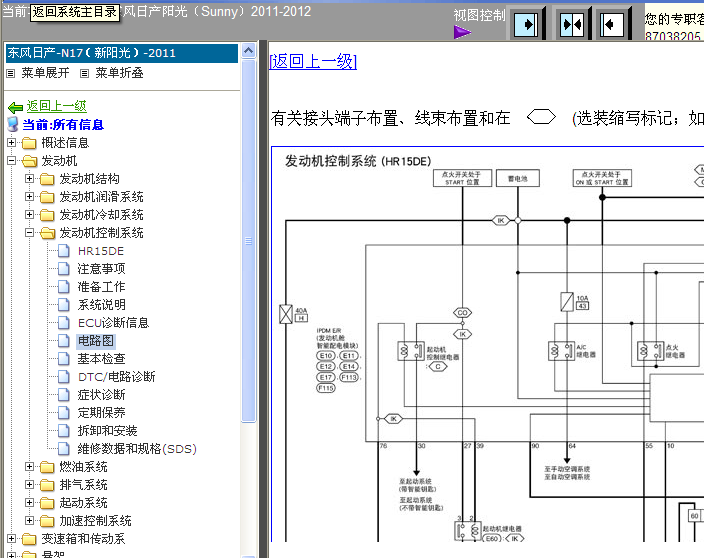Collapse the 发动机 tree node
The width and height of the screenshot is (704, 558).
(11, 161)
